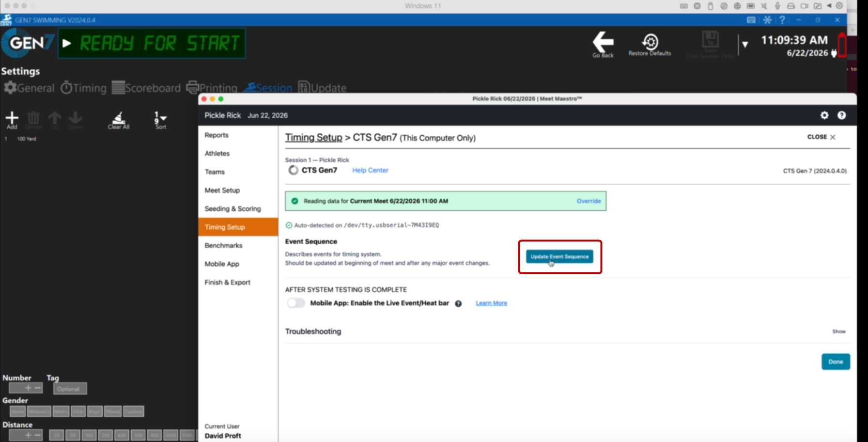Click the Number minus stepper button
Viewport: 868px width, 442px height.
pos(37,388)
